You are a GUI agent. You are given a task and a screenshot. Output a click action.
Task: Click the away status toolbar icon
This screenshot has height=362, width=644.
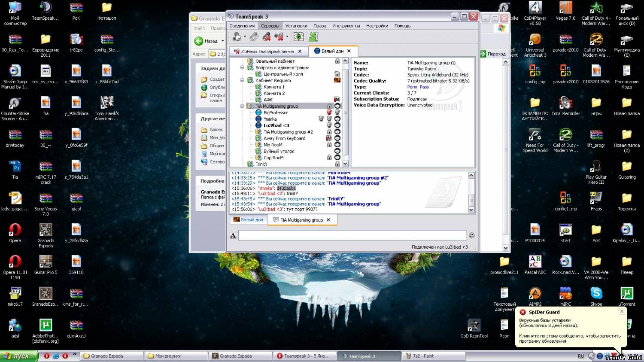pos(237,37)
